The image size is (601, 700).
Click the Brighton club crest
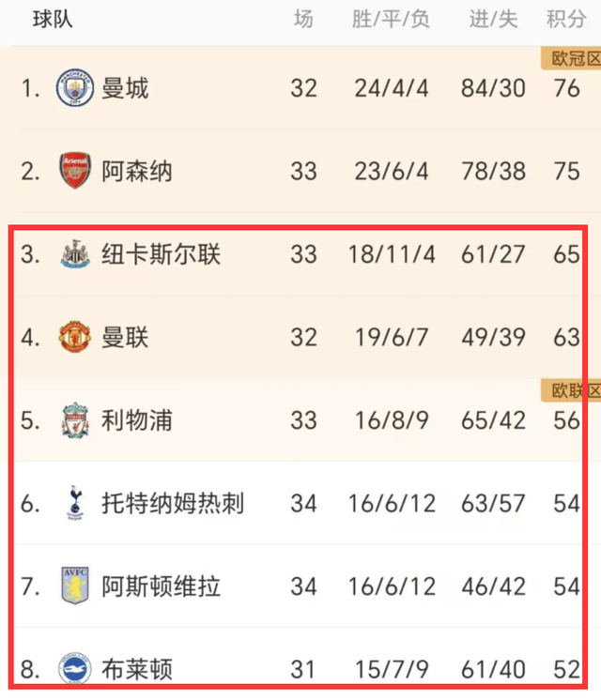tap(75, 668)
